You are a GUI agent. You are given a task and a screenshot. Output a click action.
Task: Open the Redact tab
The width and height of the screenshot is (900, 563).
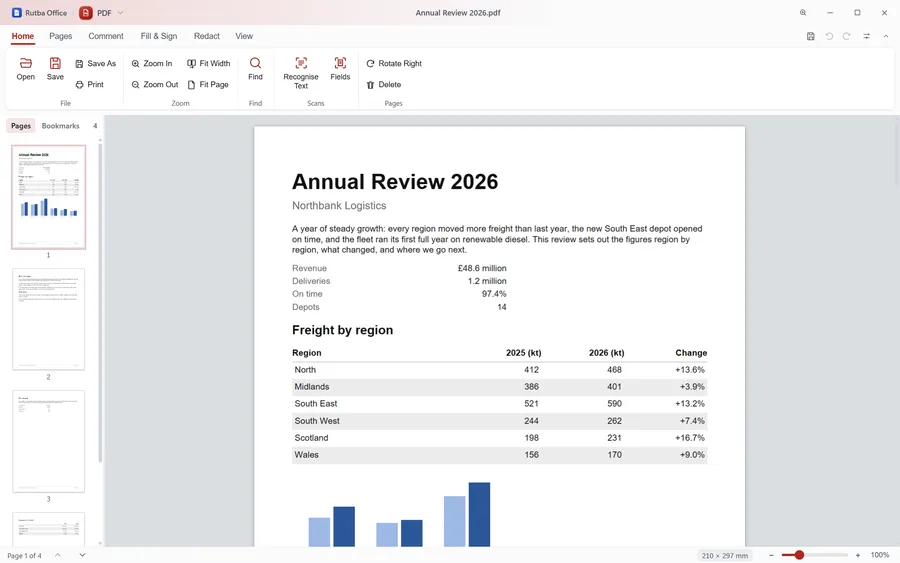click(x=207, y=36)
